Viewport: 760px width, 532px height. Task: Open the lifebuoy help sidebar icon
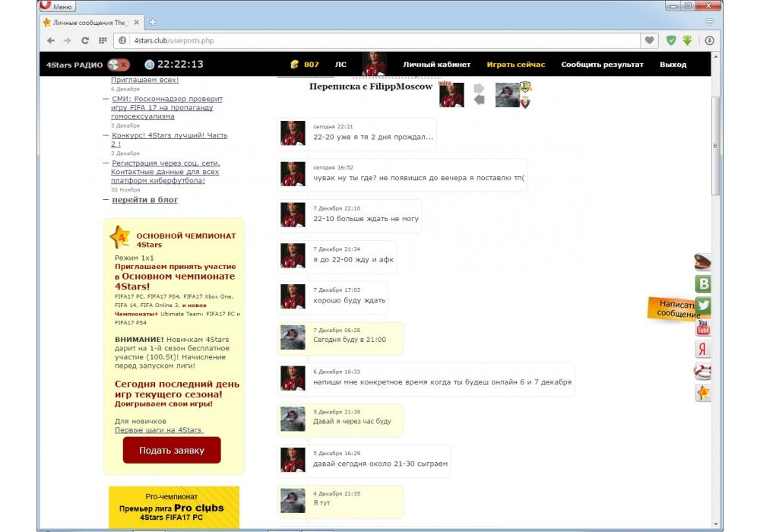[702, 371]
